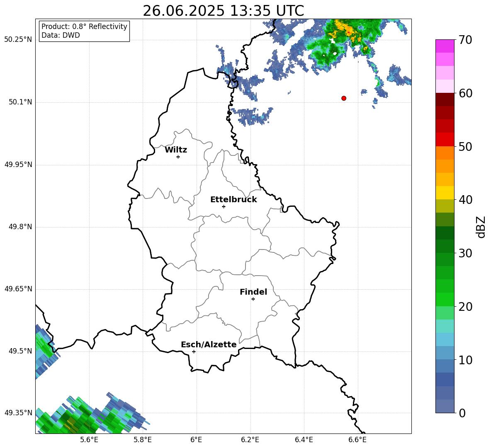Click the Wiltz station cross marker
The width and height of the screenshot is (491, 448).
coord(178,157)
